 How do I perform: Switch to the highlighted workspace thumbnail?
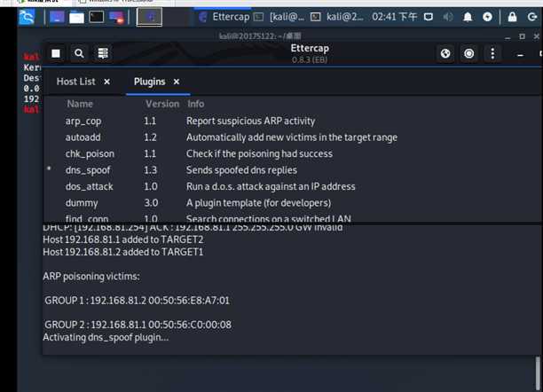149,17
